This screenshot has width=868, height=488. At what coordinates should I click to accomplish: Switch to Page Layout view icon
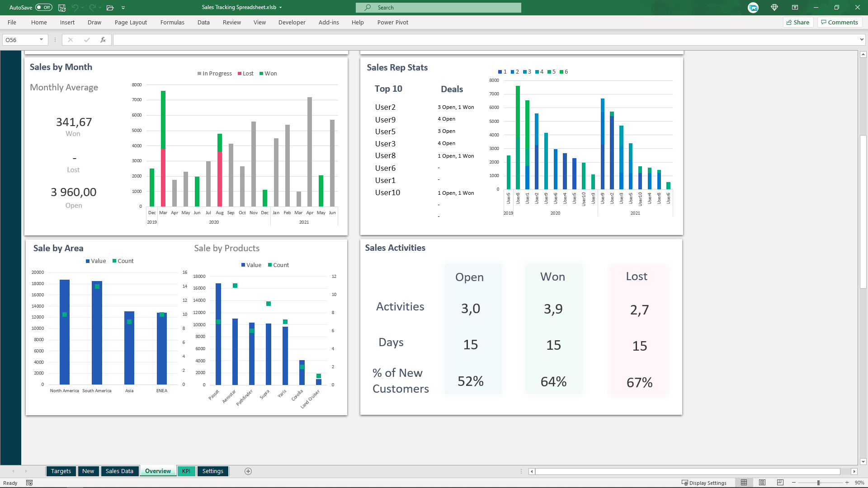click(x=762, y=483)
